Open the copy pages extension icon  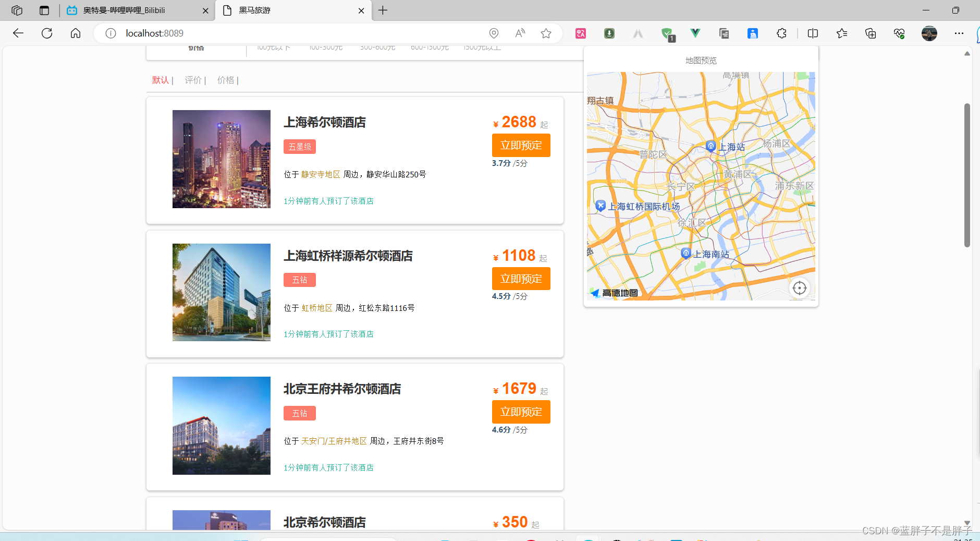724,33
